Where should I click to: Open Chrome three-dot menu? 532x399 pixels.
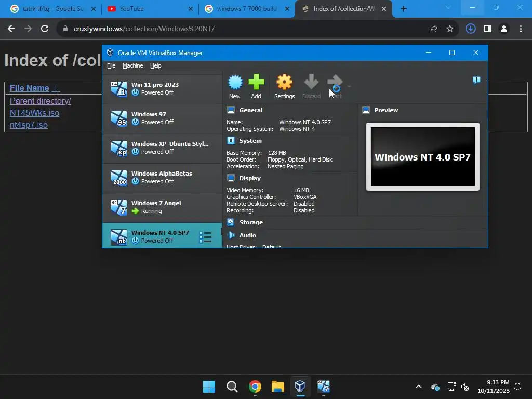tap(521, 29)
